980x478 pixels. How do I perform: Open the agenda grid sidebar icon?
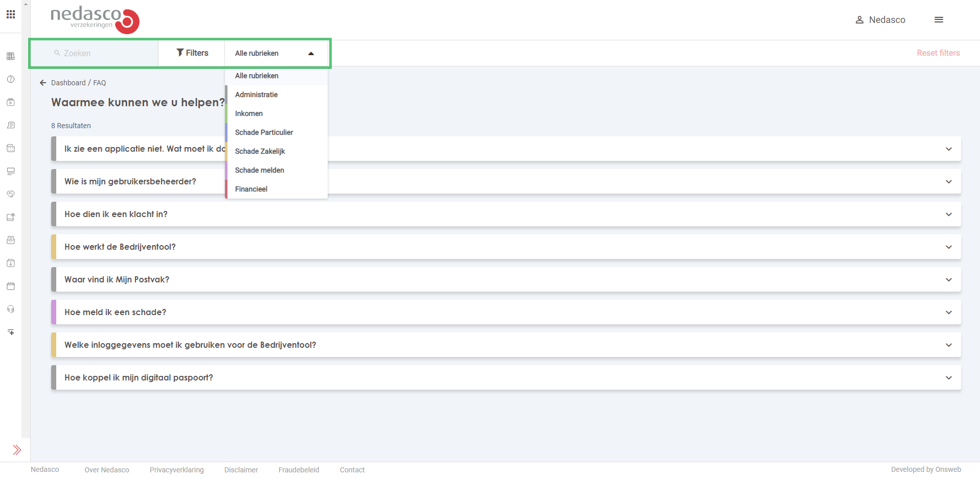pyautogui.click(x=11, y=148)
